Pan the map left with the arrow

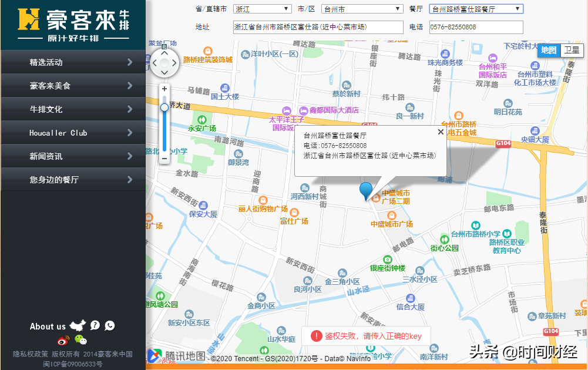click(x=155, y=63)
